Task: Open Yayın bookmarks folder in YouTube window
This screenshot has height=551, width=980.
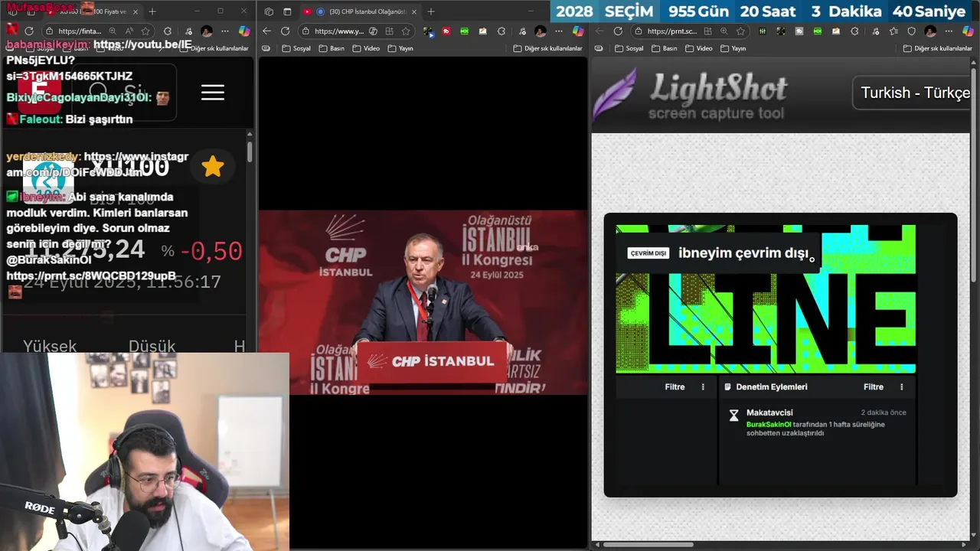Action: tap(400, 48)
